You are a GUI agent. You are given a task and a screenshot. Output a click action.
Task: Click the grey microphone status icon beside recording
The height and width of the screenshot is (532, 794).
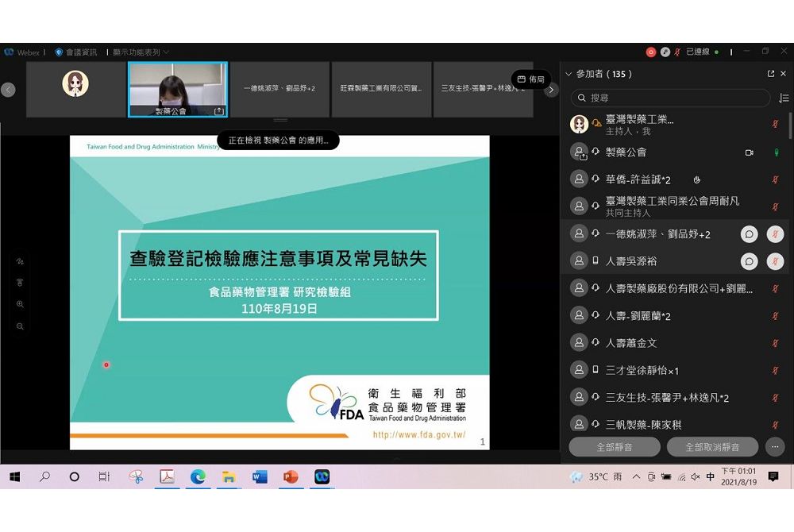[665, 52]
